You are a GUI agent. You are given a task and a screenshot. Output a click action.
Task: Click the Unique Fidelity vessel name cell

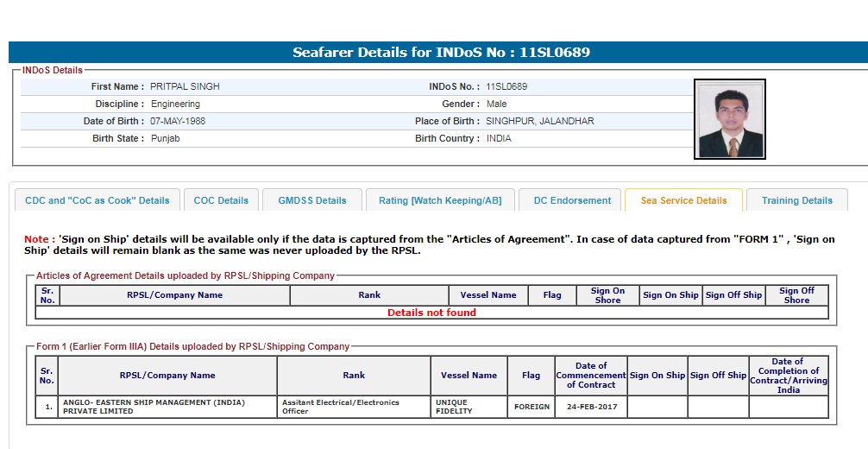coord(469,407)
